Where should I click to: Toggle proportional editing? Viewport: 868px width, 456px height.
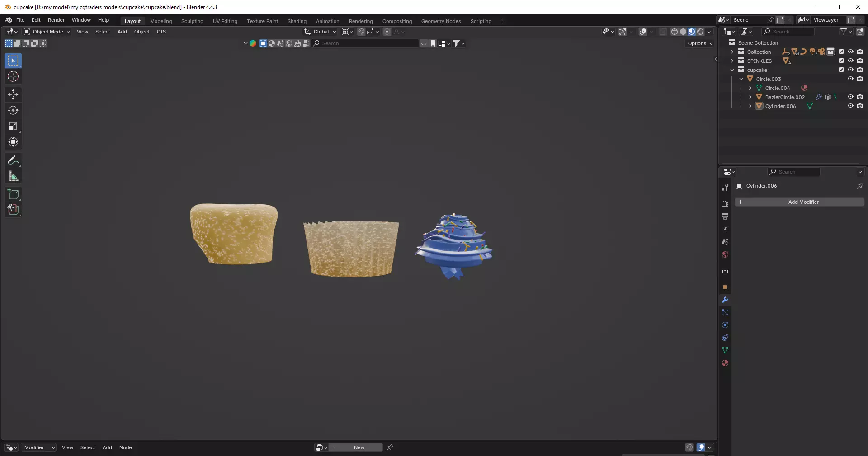(387, 32)
